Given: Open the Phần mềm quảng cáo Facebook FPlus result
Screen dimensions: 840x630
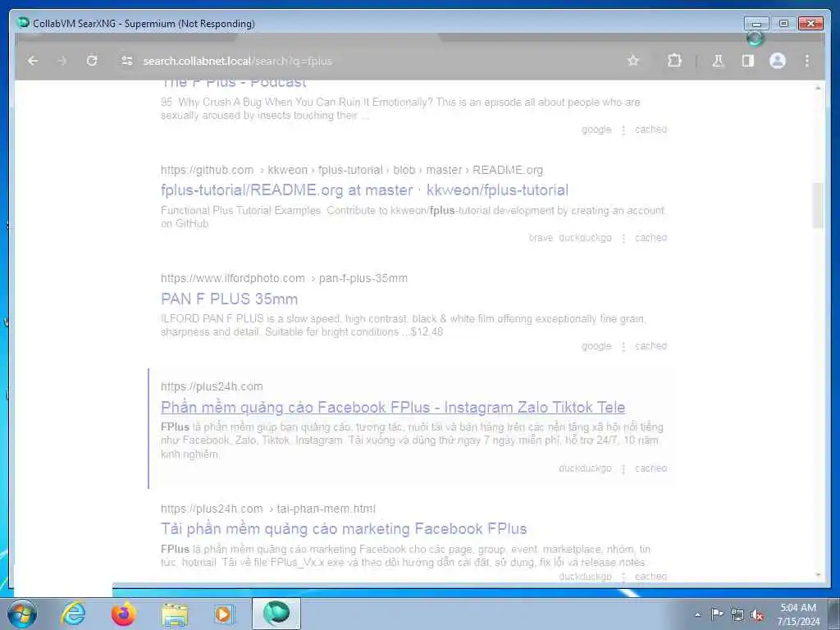Looking at the screenshot, I should point(393,407).
